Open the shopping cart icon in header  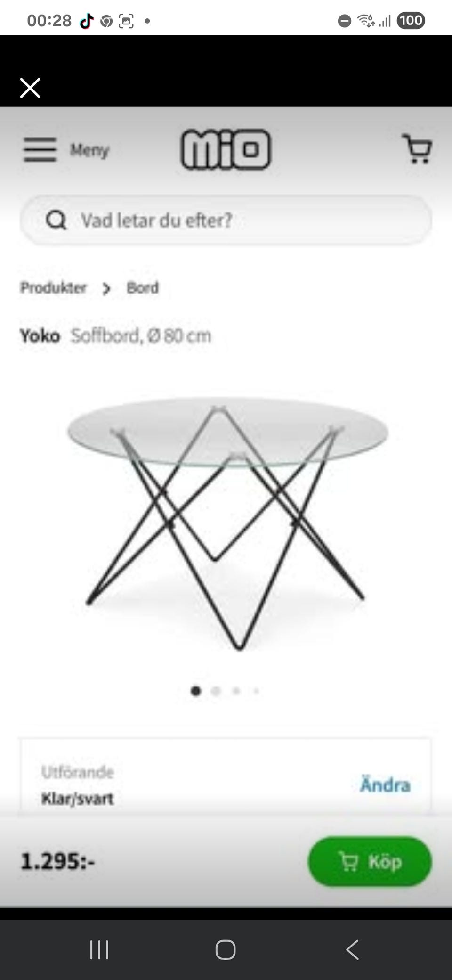[x=417, y=149]
